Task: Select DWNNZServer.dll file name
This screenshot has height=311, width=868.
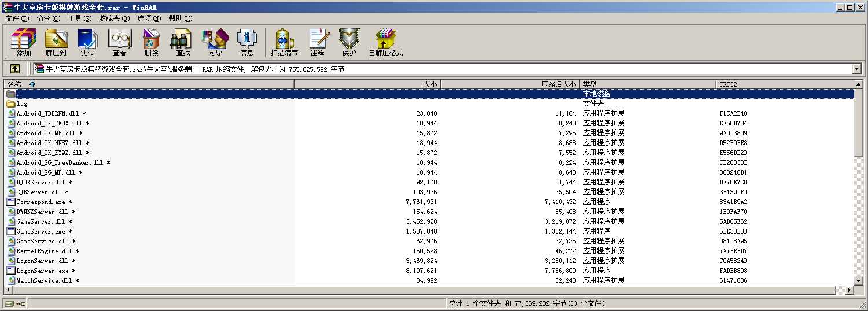Action: point(46,212)
